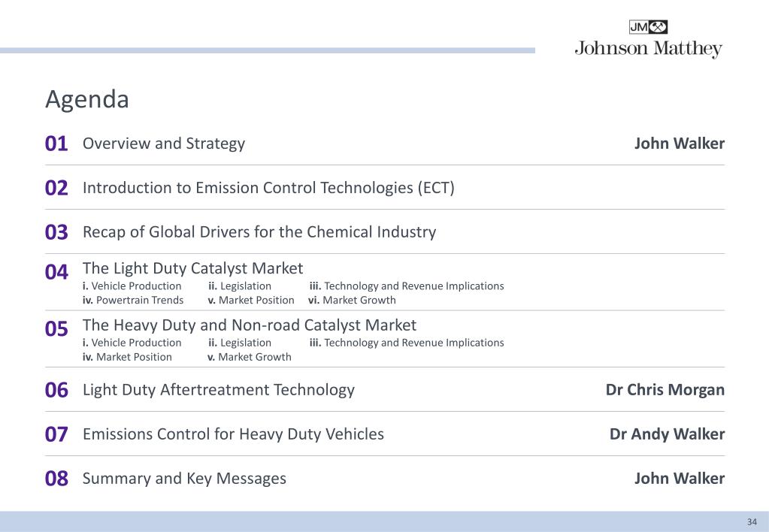
Task: Click v. Market Growth under Heavy Duty
Action: pyautogui.click(x=249, y=357)
